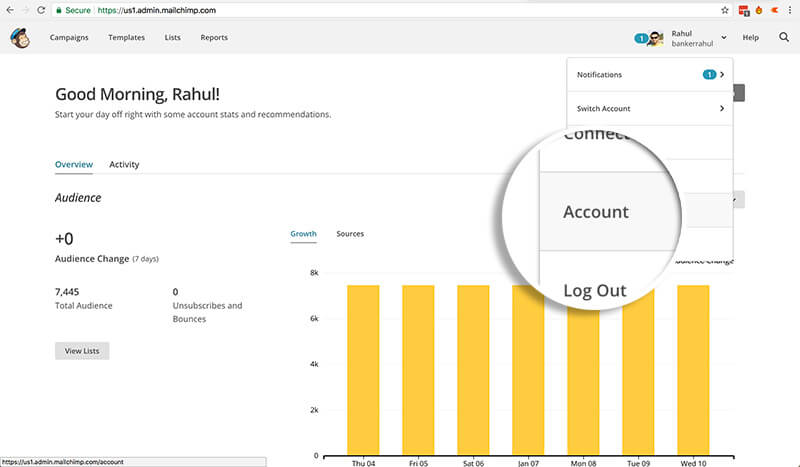Image resolution: width=800 pixels, height=467 pixels.
Task: Click the View Lists button
Action: click(82, 351)
